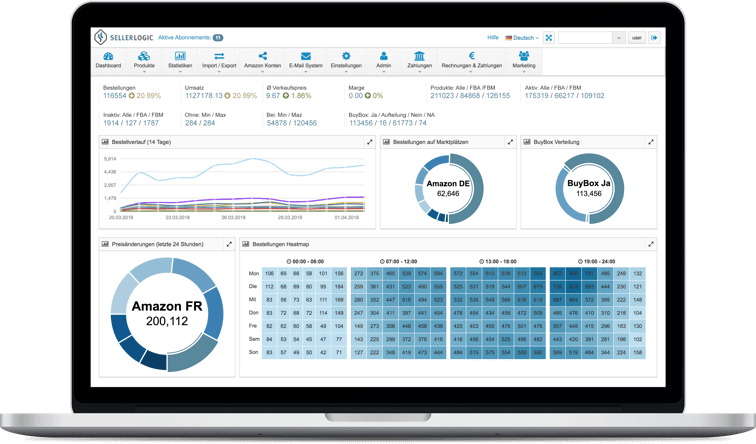Open the E-Mail System menu
This screenshot has height=444, width=756.
[x=306, y=60]
